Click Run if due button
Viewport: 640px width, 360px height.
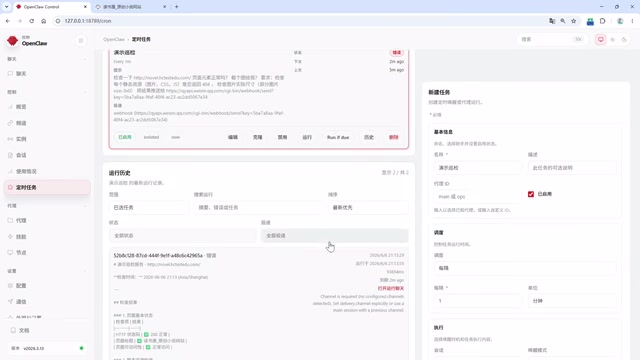(x=338, y=137)
